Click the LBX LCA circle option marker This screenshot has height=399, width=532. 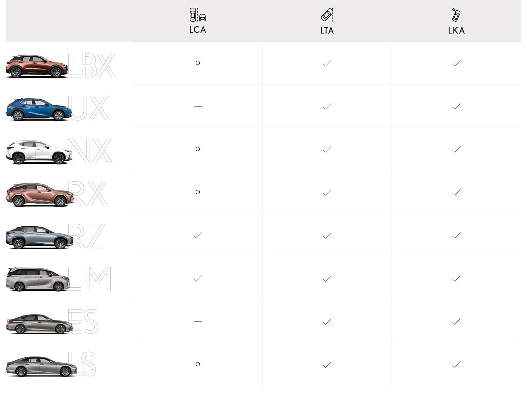[x=198, y=63]
